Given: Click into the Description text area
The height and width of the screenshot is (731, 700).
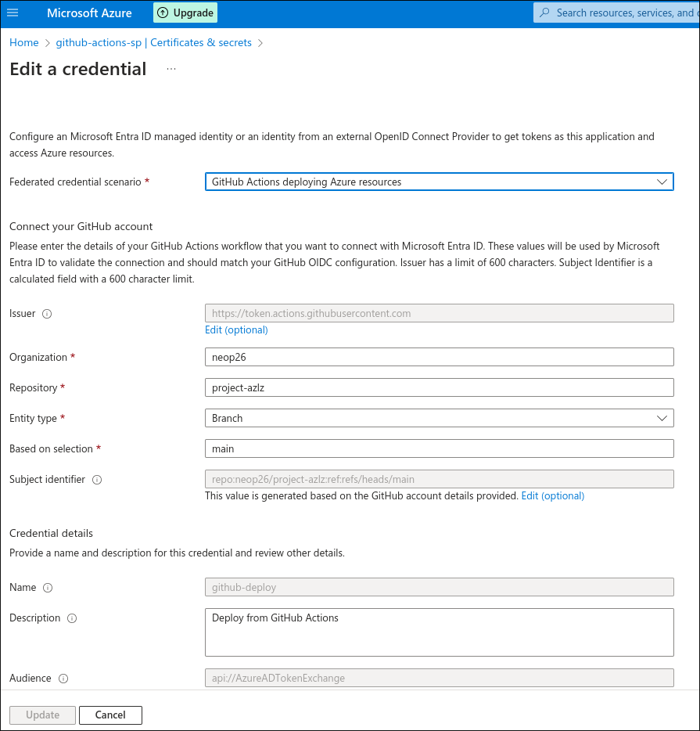Looking at the screenshot, I should click(440, 632).
